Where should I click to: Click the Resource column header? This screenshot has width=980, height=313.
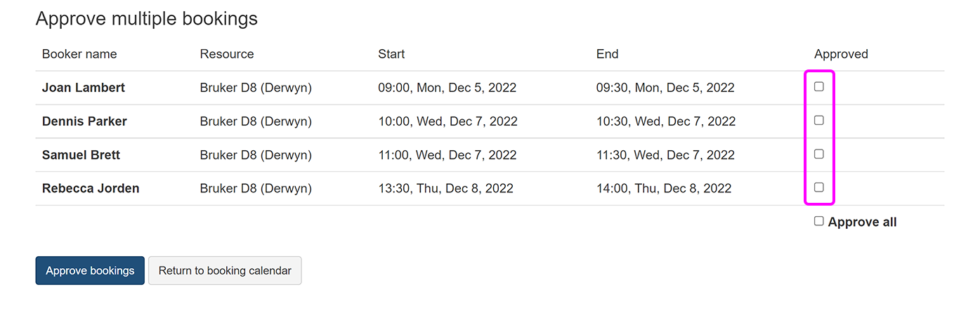point(227,54)
